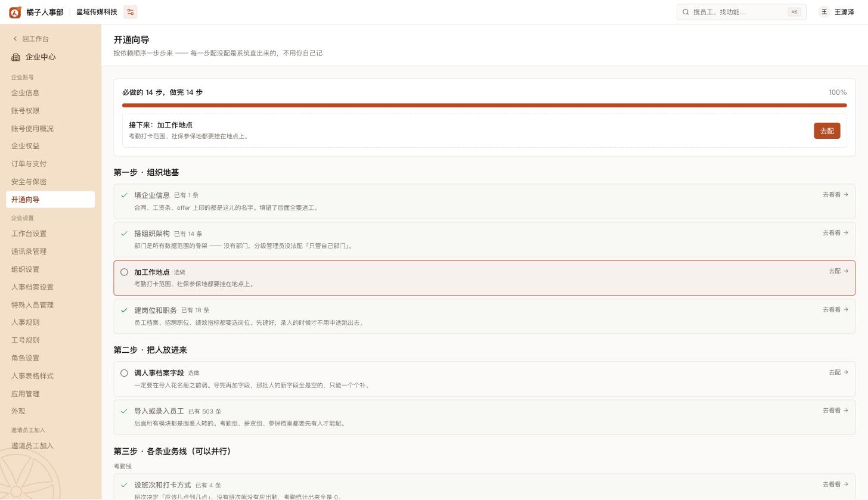This screenshot has height=500, width=868.
Task: Open 特殊人员管理 page
Action: click(x=51, y=305)
